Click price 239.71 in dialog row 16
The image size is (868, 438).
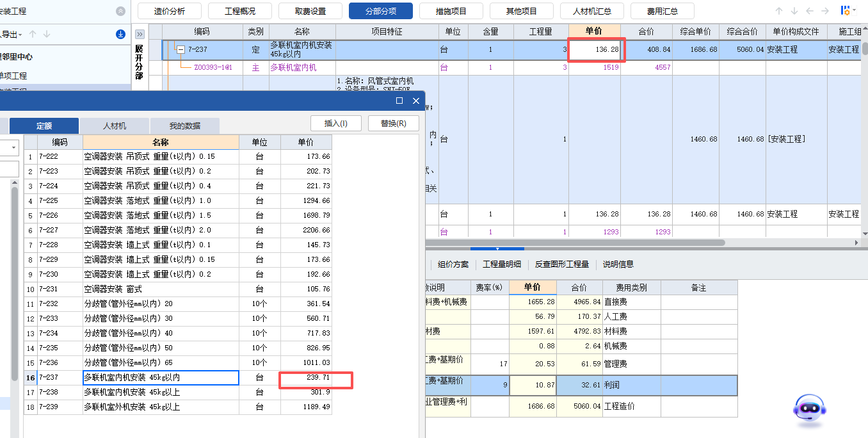(306, 378)
